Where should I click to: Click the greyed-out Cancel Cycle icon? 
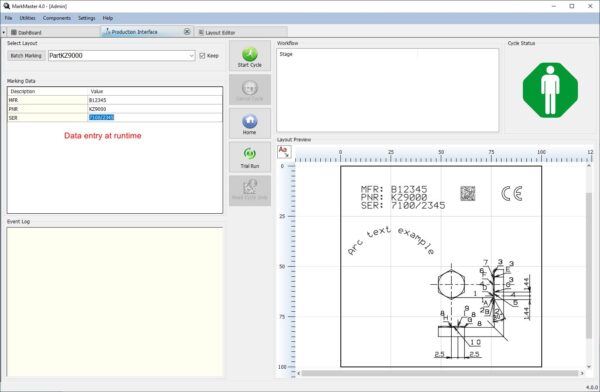(250, 88)
